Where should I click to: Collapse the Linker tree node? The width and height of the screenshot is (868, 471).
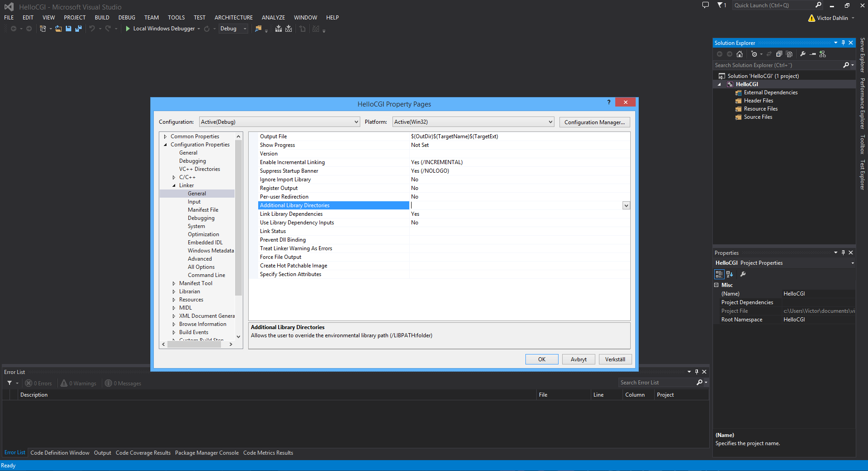pos(174,185)
